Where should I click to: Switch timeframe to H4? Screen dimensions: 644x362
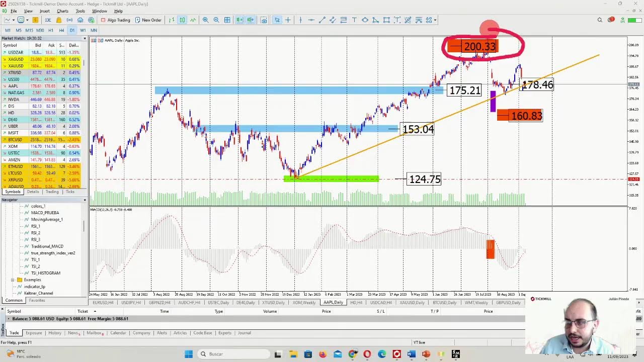(x=61, y=30)
